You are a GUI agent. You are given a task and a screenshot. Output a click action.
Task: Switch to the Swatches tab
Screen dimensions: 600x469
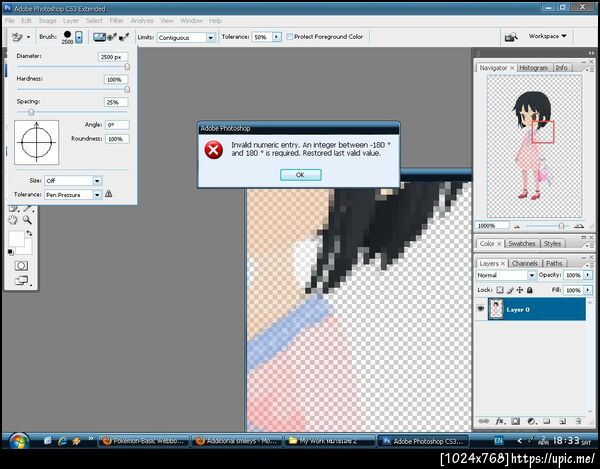tap(522, 244)
